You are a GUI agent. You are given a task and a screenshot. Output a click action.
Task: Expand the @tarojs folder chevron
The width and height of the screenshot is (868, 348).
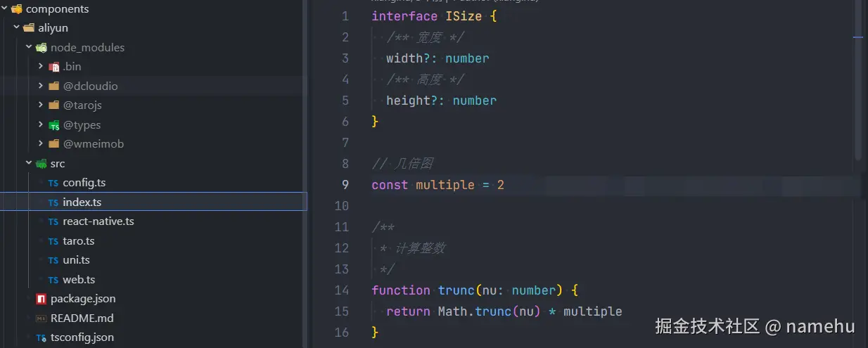coord(41,105)
